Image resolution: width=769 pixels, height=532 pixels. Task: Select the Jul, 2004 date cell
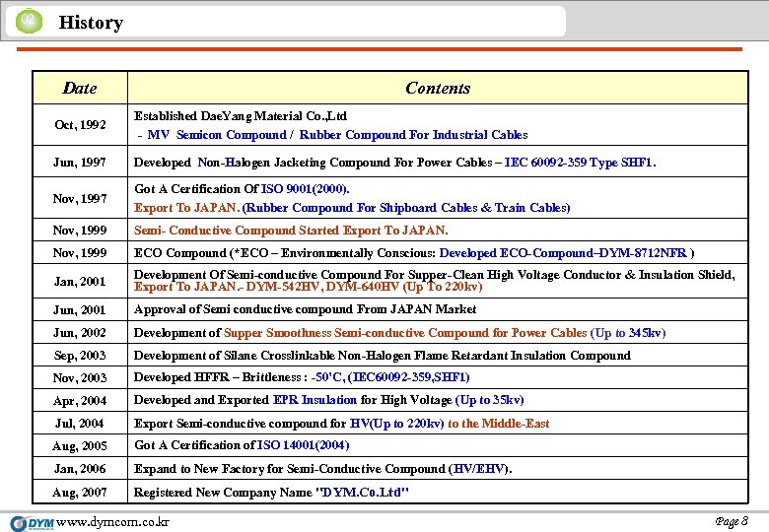80,424
